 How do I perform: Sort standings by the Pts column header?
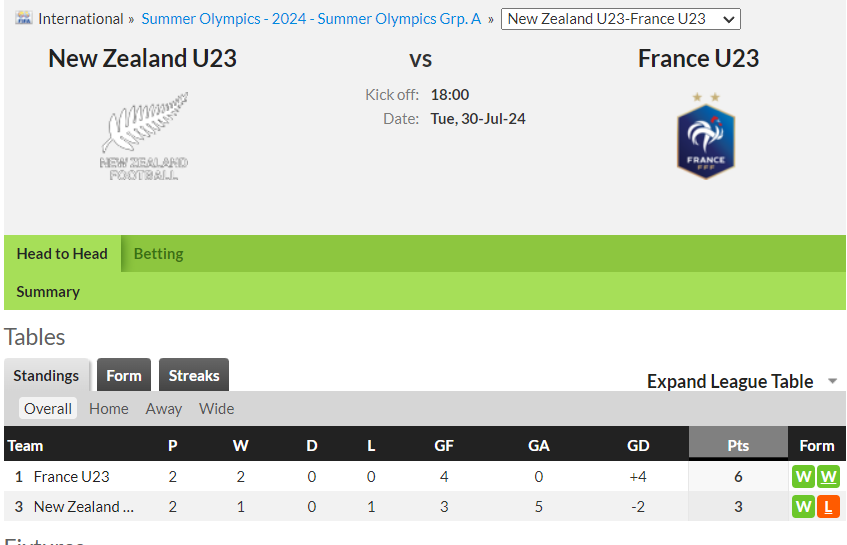coord(738,445)
